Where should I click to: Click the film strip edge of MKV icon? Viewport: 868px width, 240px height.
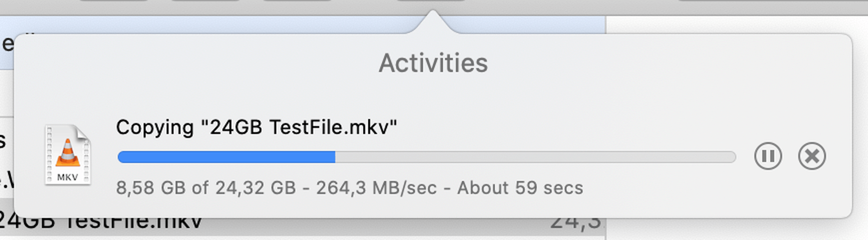click(49, 155)
